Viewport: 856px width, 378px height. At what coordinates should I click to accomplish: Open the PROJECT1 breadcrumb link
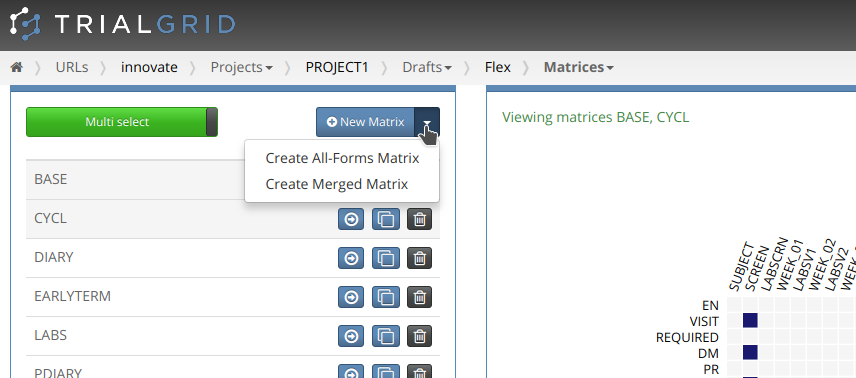tap(337, 67)
